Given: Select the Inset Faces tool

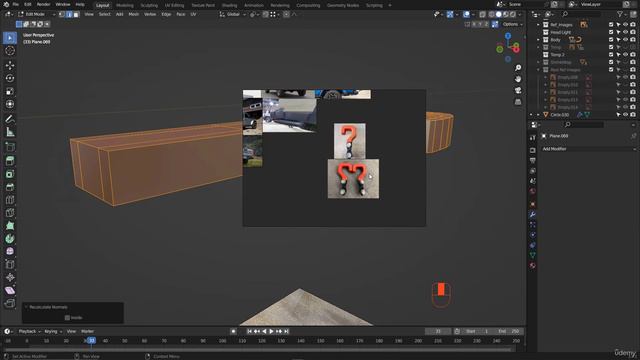Looking at the screenshot, I should (10, 174).
